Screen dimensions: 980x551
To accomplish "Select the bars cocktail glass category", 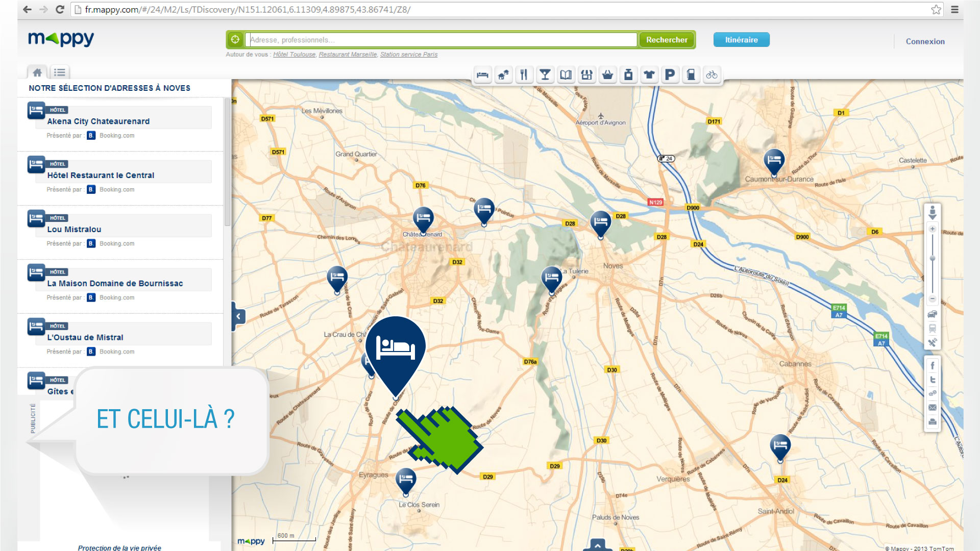I will click(x=545, y=75).
